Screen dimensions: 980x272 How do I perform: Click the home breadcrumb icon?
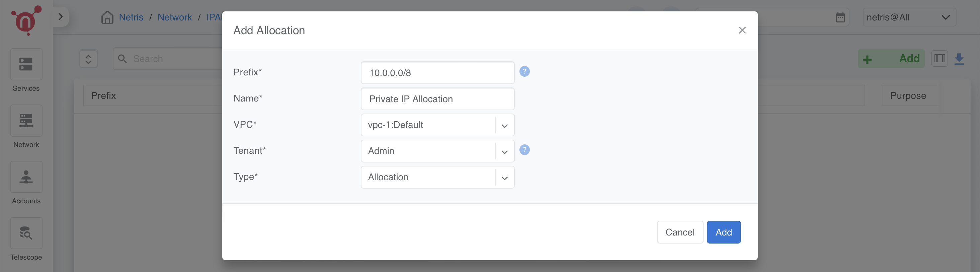pos(107,17)
